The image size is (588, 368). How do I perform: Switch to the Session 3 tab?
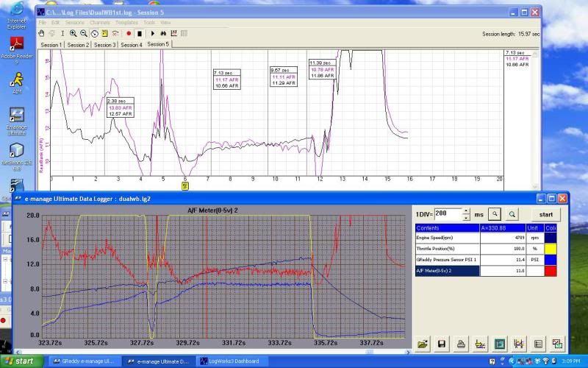(x=105, y=45)
